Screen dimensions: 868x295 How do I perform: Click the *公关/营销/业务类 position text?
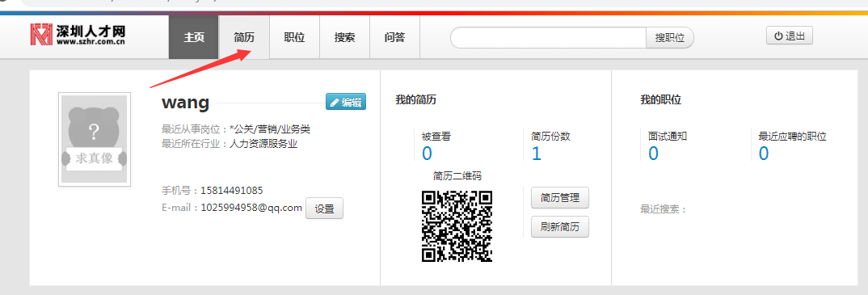pos(270,129)
